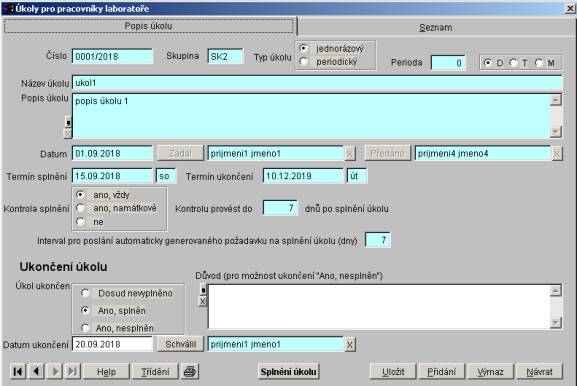Viewport: 577px width, 386px height.
Task: Click Schválil name field prijmeni1 jmeno1
Action: (x=276, y=344)
